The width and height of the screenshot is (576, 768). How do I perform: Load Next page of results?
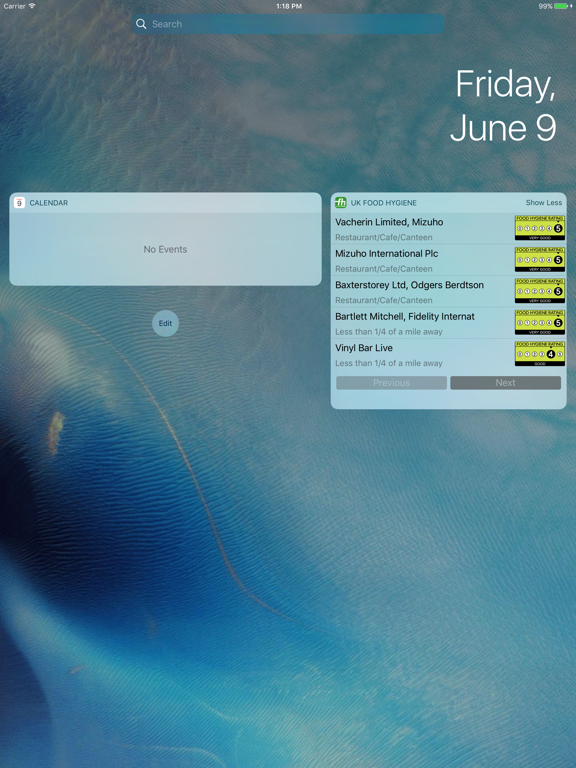[505, 383]
